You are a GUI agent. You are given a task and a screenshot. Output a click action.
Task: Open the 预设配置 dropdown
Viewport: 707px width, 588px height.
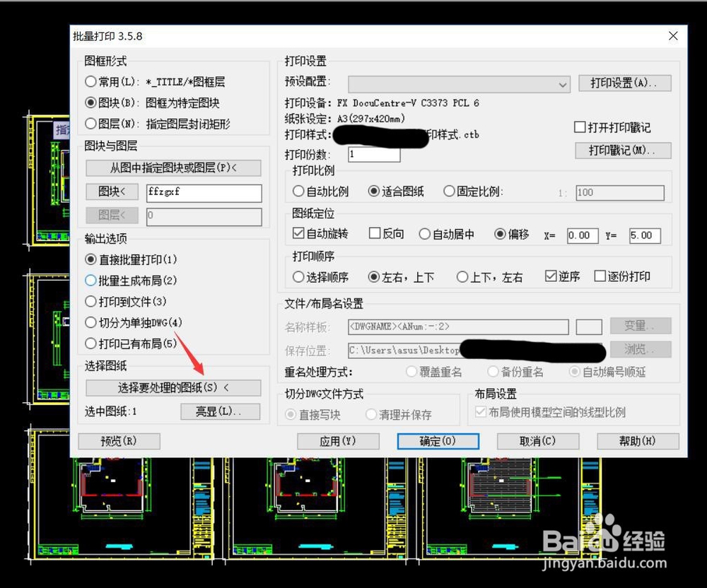[x=459, y=84]
